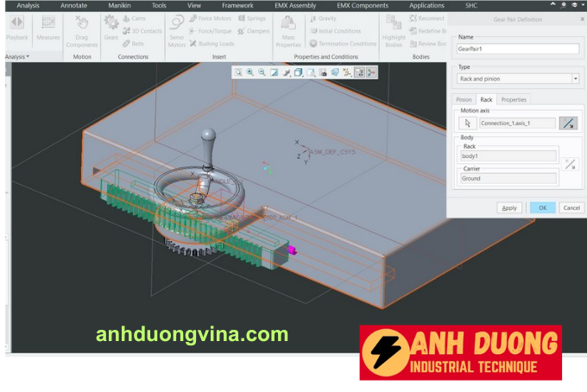Click zoom in on the graphics toolbar
The image size is (587, 392).
click(249, 73)
